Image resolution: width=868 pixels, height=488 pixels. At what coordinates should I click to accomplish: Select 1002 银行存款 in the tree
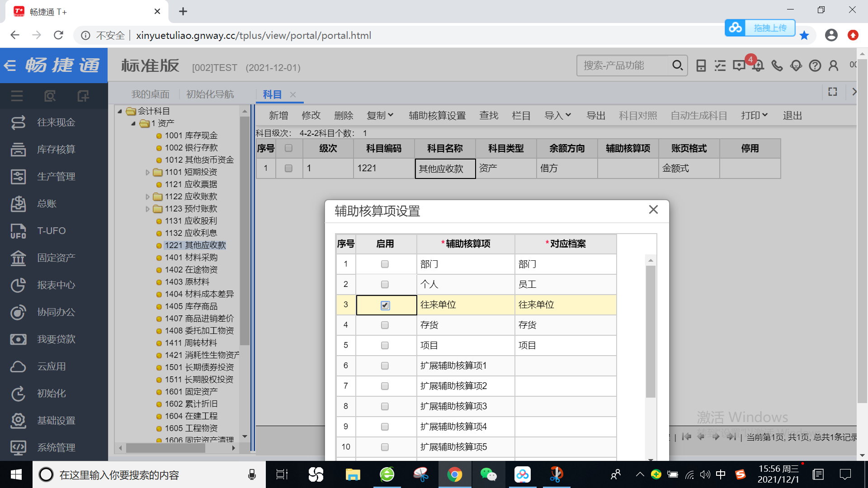191,148
